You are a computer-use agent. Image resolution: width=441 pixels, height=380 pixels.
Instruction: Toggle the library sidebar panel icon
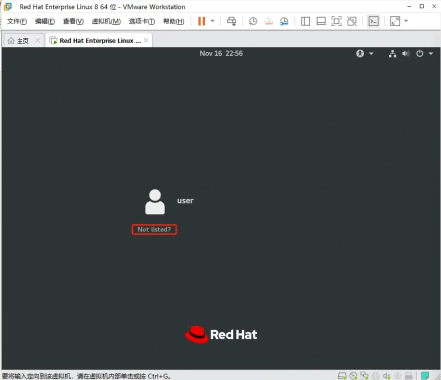pyautogui.click(x=305, y=21)
